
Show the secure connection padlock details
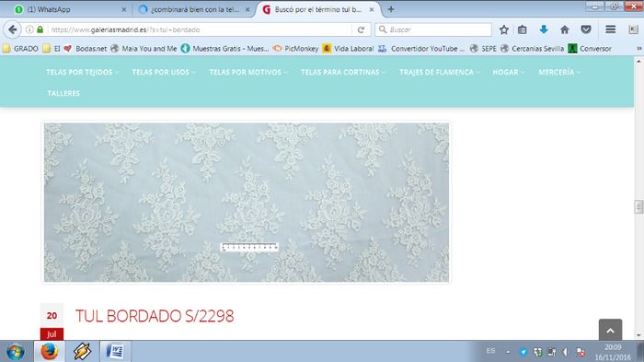point(40,29)
